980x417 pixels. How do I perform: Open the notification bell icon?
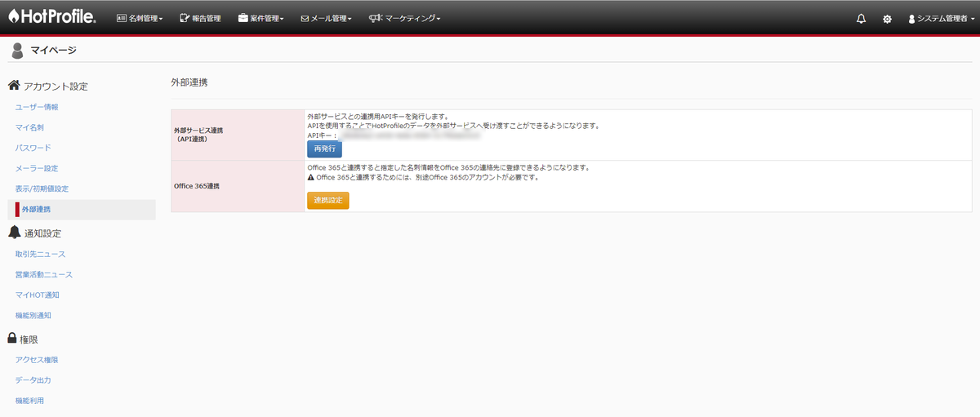click(861, 18)
